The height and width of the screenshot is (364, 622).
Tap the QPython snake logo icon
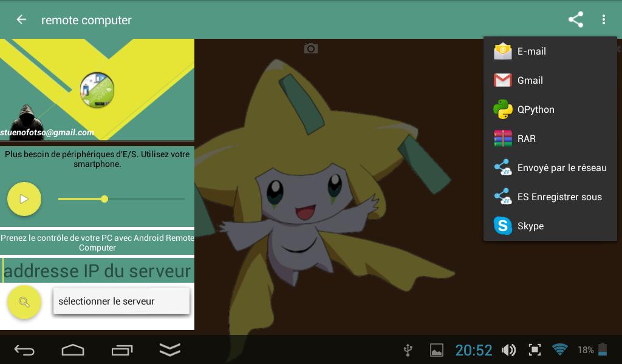(x=502, y=109)
